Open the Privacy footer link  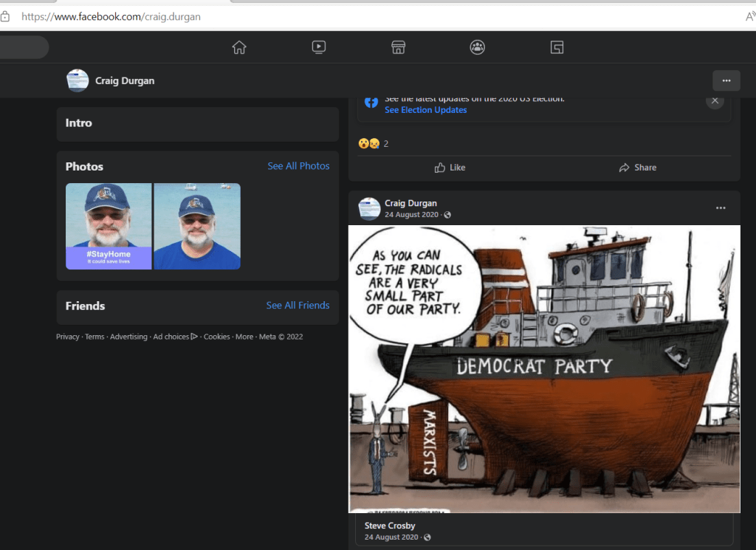pyautogui.click(x=67, y=337)
